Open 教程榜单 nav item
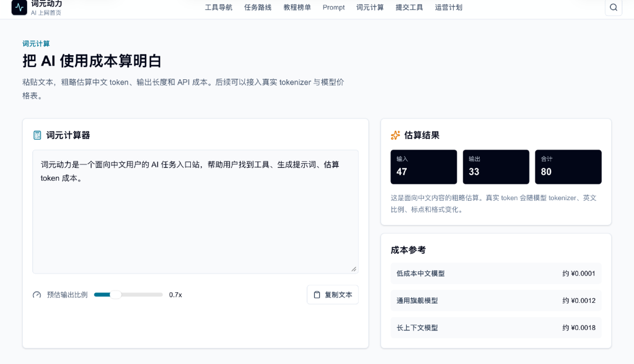 tap(297, 7)
